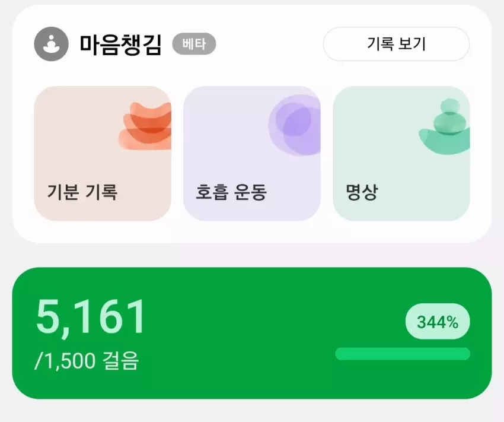Select the 마음챙김 title
This screenshot has height=422, width=504.
point(120,44)
